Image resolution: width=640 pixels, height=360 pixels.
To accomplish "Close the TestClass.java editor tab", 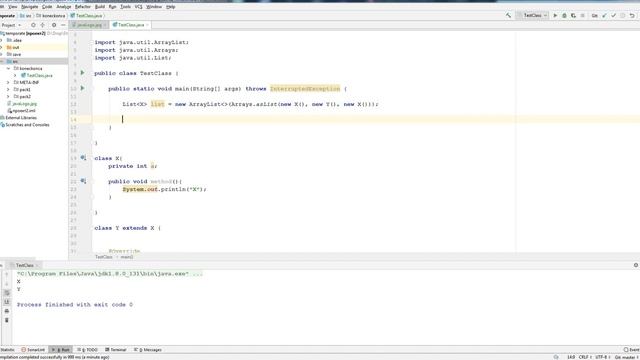I will pos(147,25).
